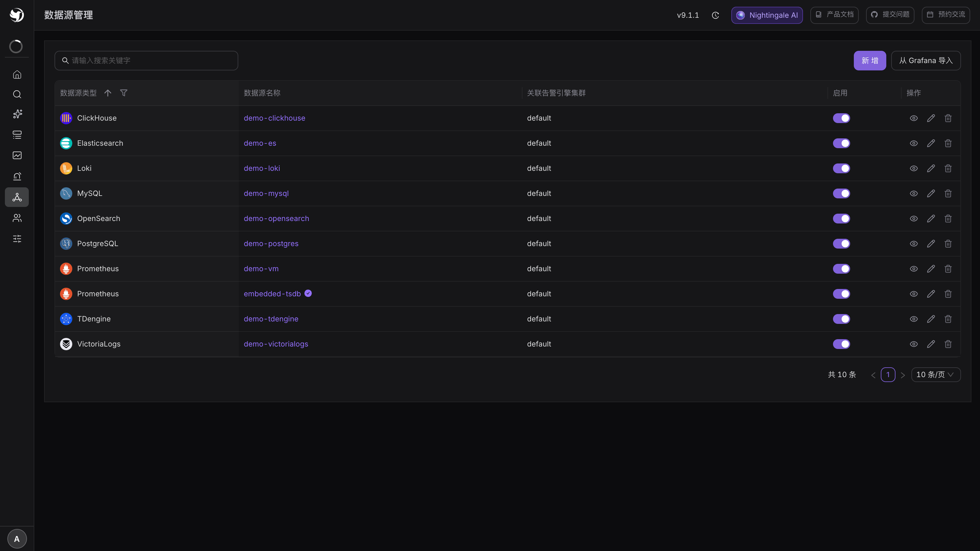Delete the demo-victorialogs data source
Image resolution: width=980 pixels, height=551 pixels.
click(948, 344)
